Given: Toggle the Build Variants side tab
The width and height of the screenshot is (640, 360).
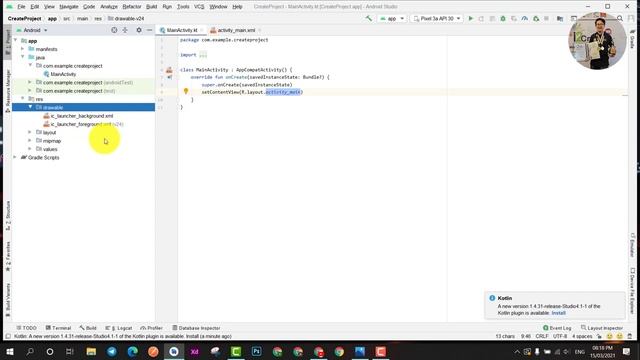Looking at the screenshot, I should coord(7,300).
